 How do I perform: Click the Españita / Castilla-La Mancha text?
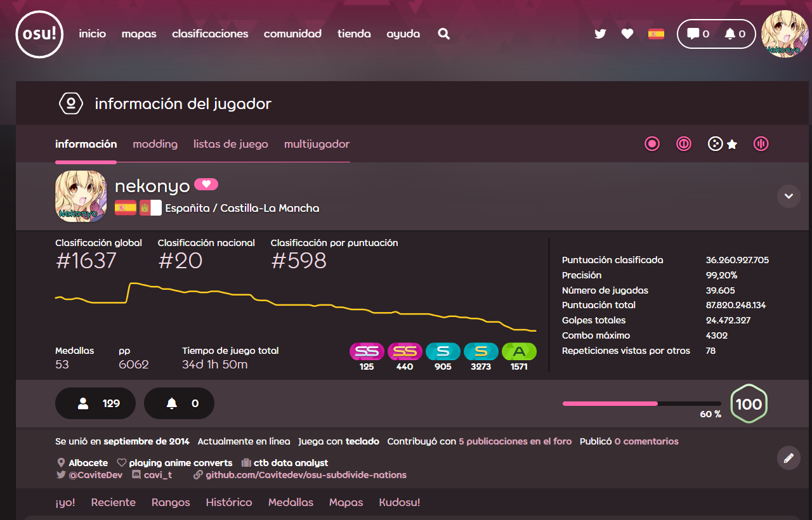(242, 208)
